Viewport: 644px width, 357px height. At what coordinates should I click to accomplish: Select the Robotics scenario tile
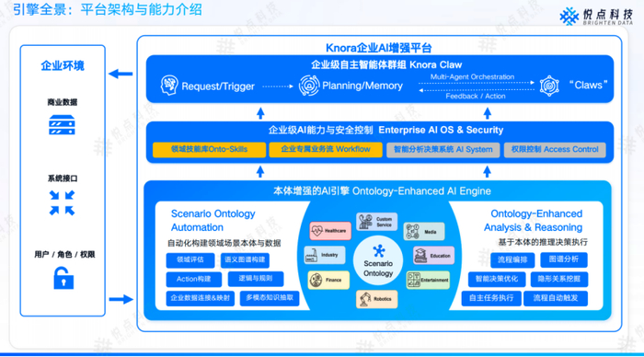click(x=376, y=299)
